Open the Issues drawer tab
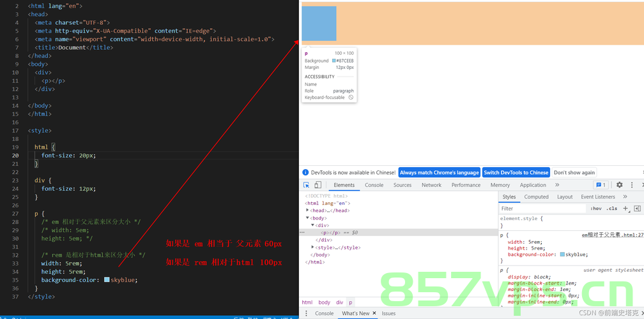644x319 pixels. point(388,313)
